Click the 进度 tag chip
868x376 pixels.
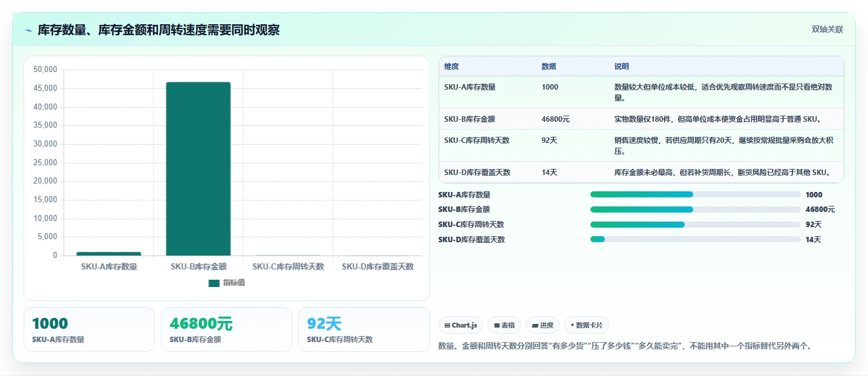coord(543,325)
